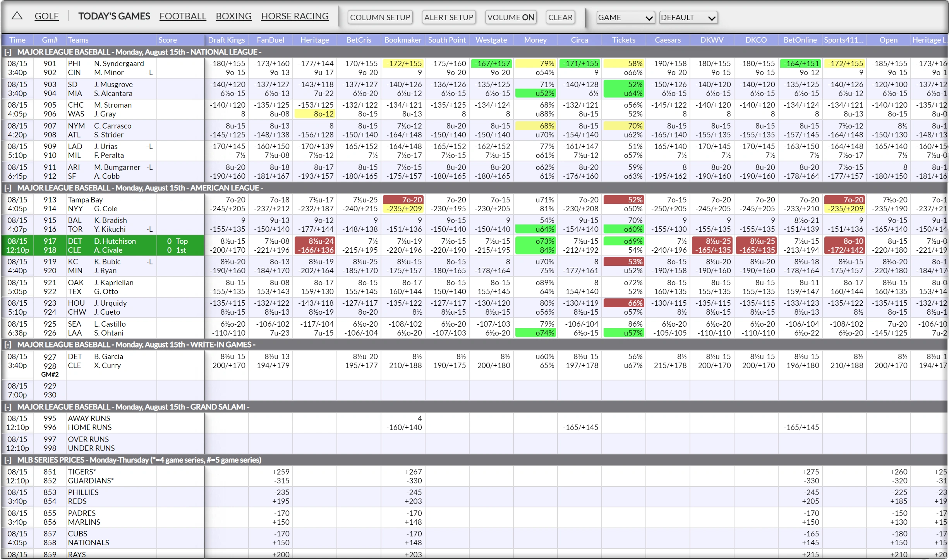Collapse the National League section

(8, 52)
